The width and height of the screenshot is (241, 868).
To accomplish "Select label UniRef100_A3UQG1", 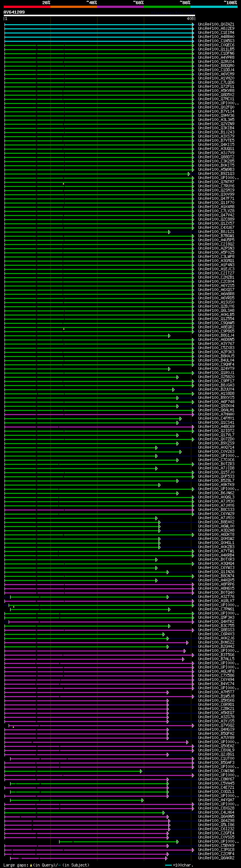I will click(216, 149).
